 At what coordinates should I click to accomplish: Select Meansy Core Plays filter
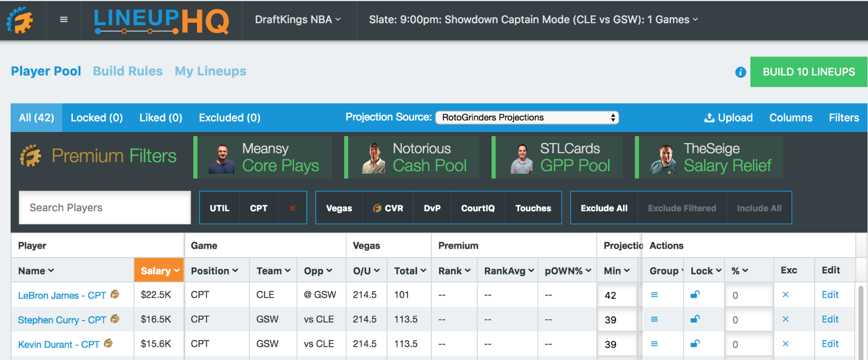(x=263, y=157)
